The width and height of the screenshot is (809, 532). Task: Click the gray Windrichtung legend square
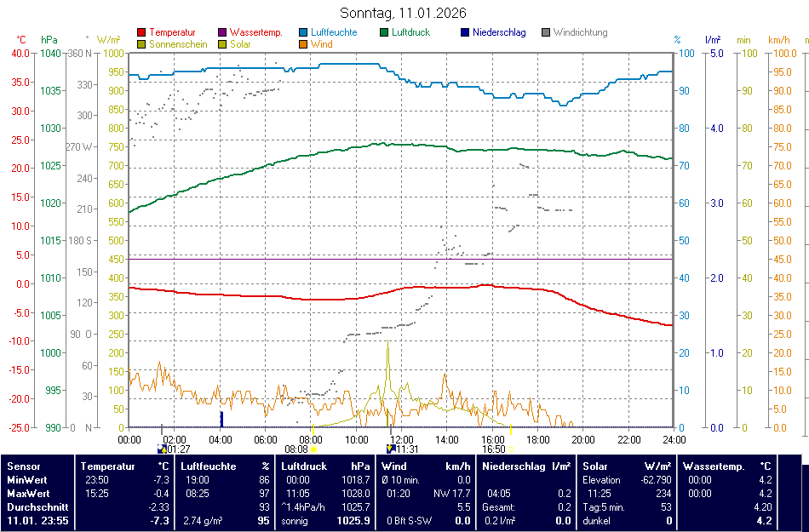(x=546, y=33)
